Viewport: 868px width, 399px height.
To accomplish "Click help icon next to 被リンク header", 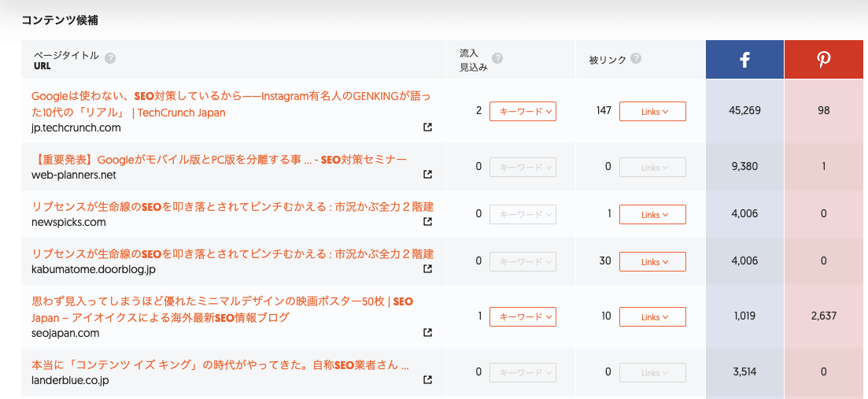I will click(x=636, y=58).
